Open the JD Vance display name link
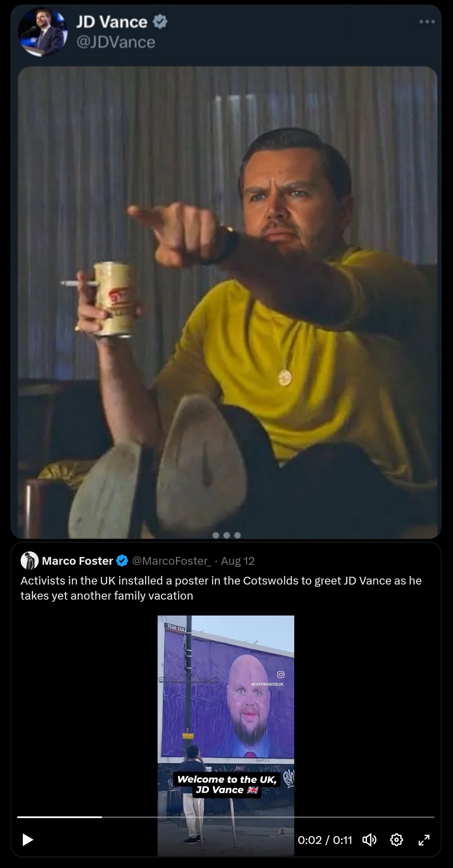 [112, 22]
